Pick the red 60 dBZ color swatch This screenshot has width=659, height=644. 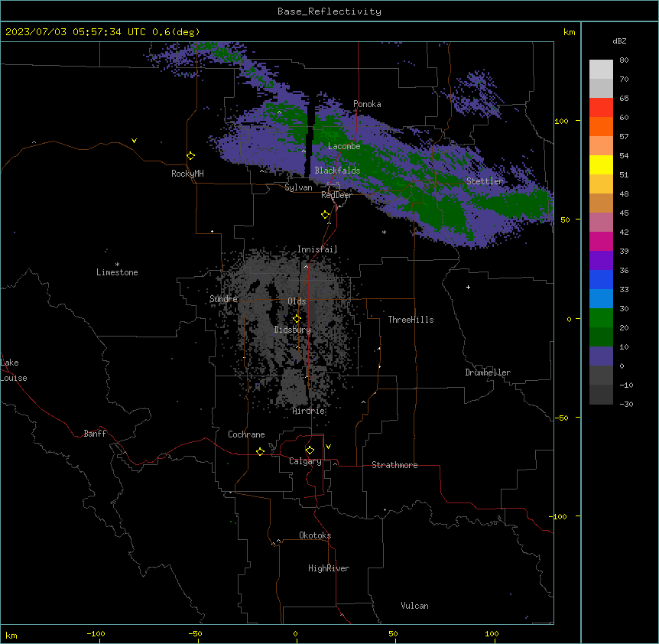click(601, 108)
